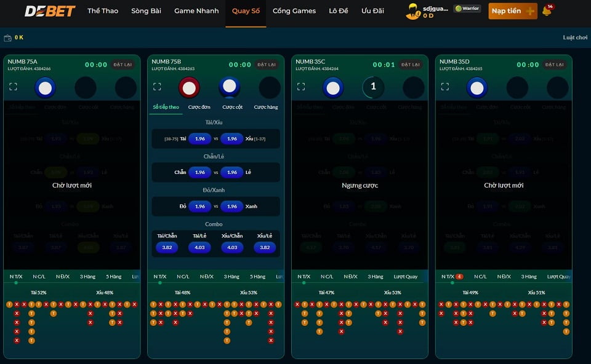Click the red ball in NUMB 75B
The image size is (591, 364).
[x=189, y=88]
